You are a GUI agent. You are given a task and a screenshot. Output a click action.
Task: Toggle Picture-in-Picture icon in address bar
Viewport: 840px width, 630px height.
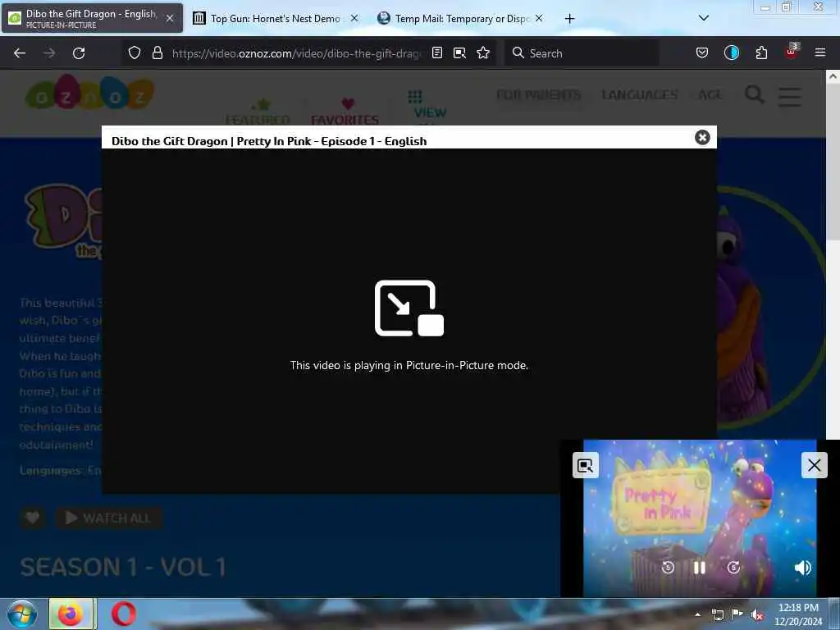459,52
